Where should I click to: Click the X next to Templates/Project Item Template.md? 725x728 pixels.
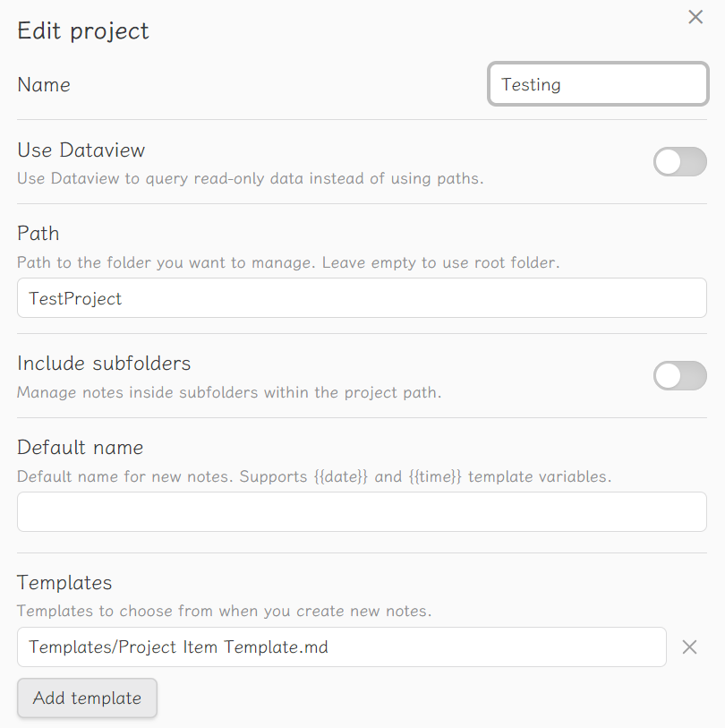(x=689, y=647)
